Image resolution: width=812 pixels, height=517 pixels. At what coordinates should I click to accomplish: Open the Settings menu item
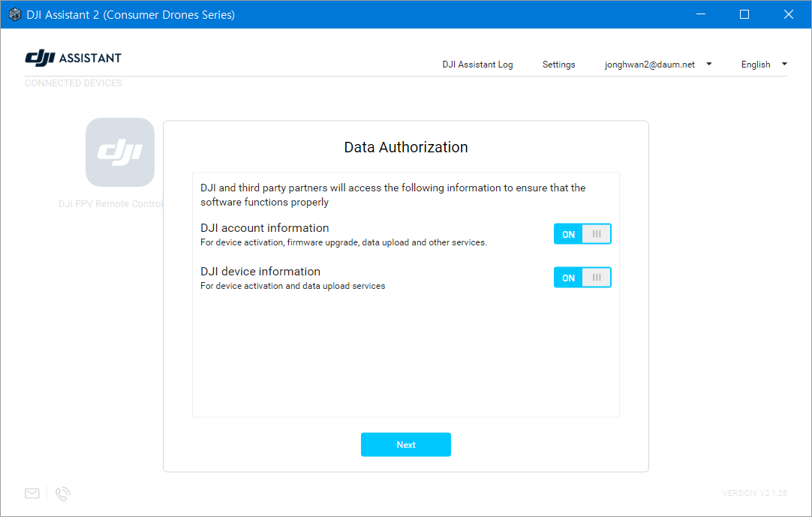(559, 65)
